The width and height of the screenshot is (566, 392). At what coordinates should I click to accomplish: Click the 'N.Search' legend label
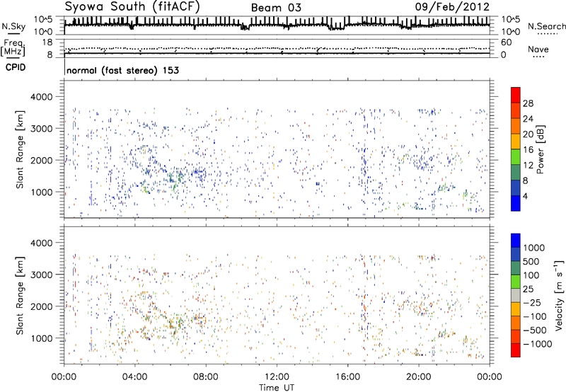tap(546, 26)
